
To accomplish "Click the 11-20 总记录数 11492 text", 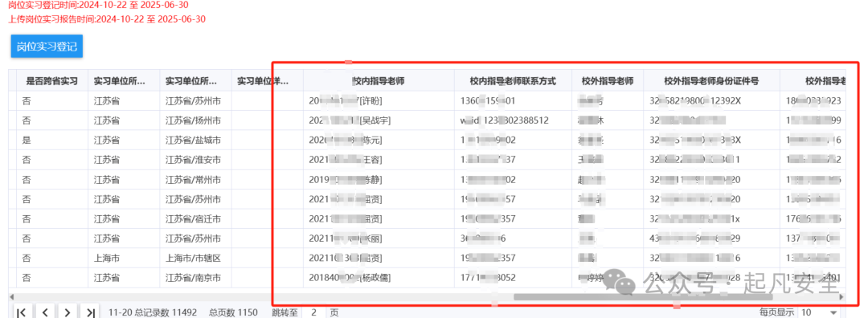I will pyautogui.click(x=153, y=312).
